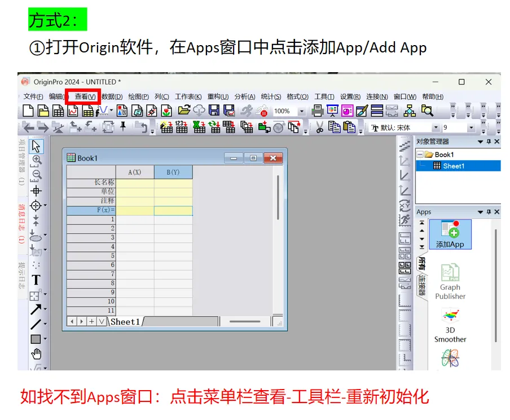The height and width of the screenshot is (420, 510).
Task: Select the Zoom In magnifier tool
Action: coord(36,160)
